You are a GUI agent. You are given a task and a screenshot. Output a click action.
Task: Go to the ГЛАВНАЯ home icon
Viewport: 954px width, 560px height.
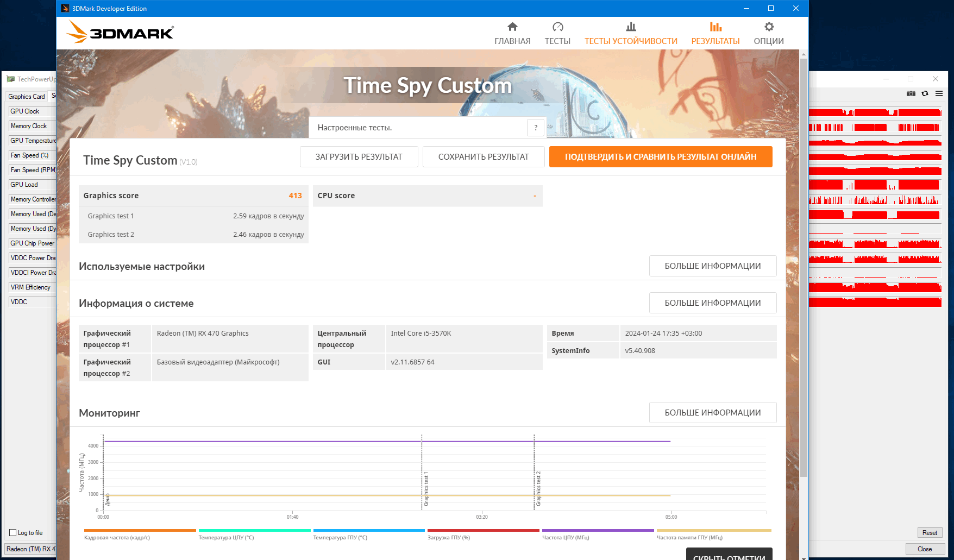pos(512,27)
